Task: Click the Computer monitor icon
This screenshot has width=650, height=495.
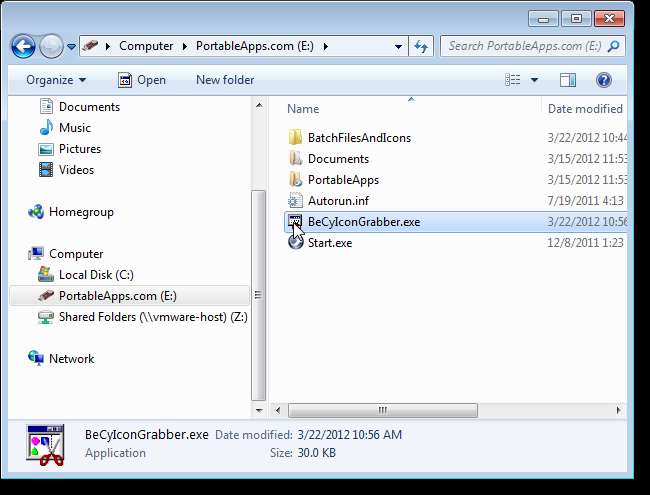Action: pyautogui.click(x=36, y=254)
